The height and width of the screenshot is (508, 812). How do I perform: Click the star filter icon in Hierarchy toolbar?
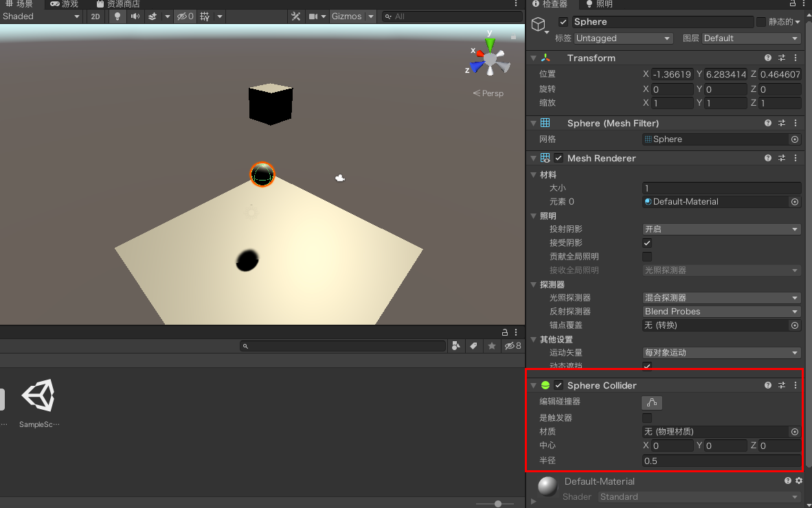491,346
